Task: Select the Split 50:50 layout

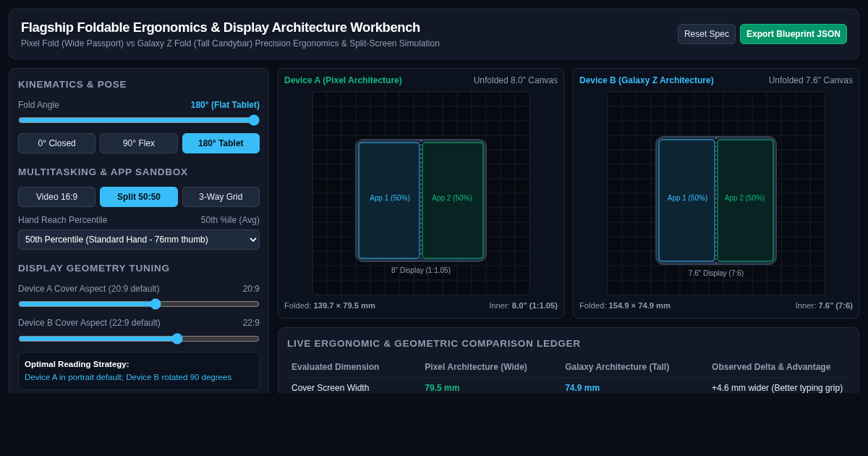Action: (x=139, y=197)
